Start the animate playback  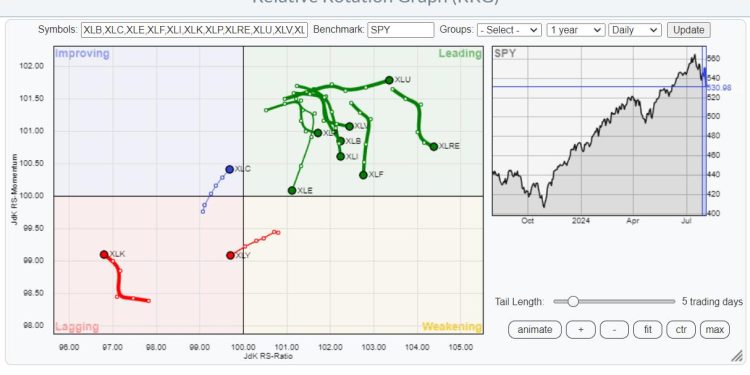(534, 330)
